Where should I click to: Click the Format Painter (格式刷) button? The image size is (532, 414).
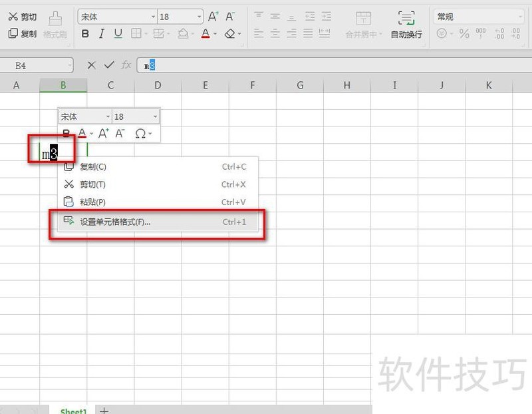[x=55, y=25]
